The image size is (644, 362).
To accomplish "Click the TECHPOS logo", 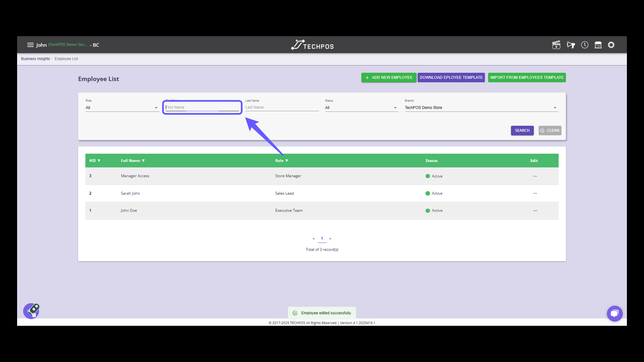I will (x=312, y=45).
